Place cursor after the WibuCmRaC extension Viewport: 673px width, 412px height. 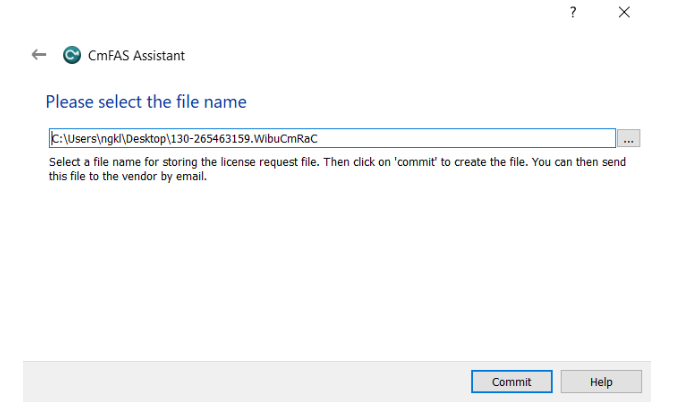click(319, 139)
